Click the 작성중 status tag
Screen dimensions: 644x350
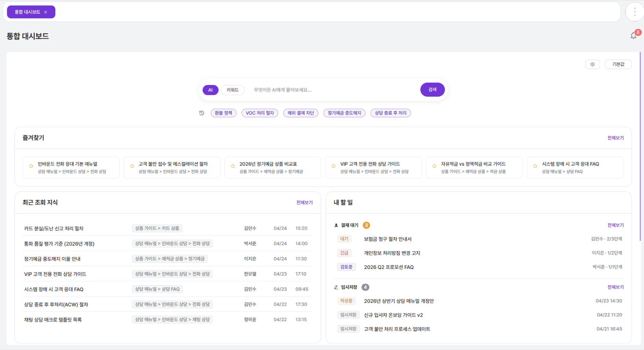pos(346,301)
